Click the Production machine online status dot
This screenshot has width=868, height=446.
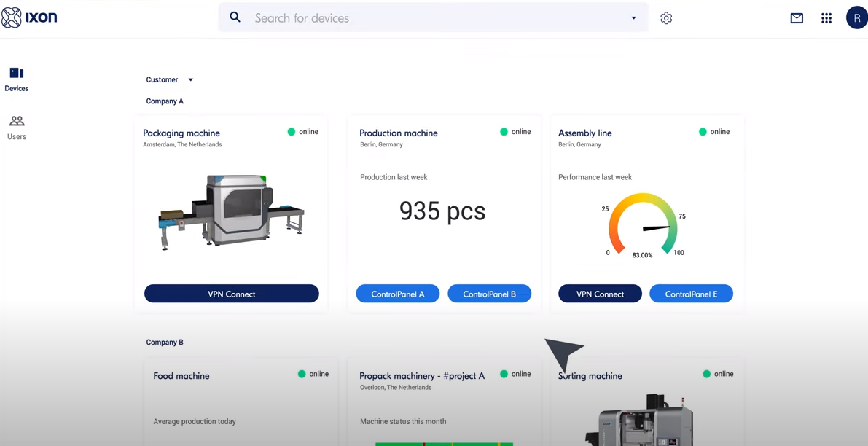[x=504, y=132]
